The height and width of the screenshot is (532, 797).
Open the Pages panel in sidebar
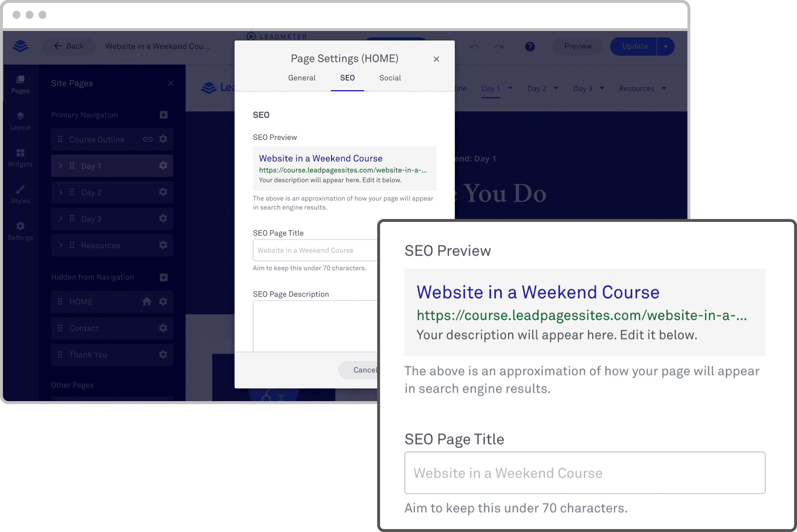(20, 84)
